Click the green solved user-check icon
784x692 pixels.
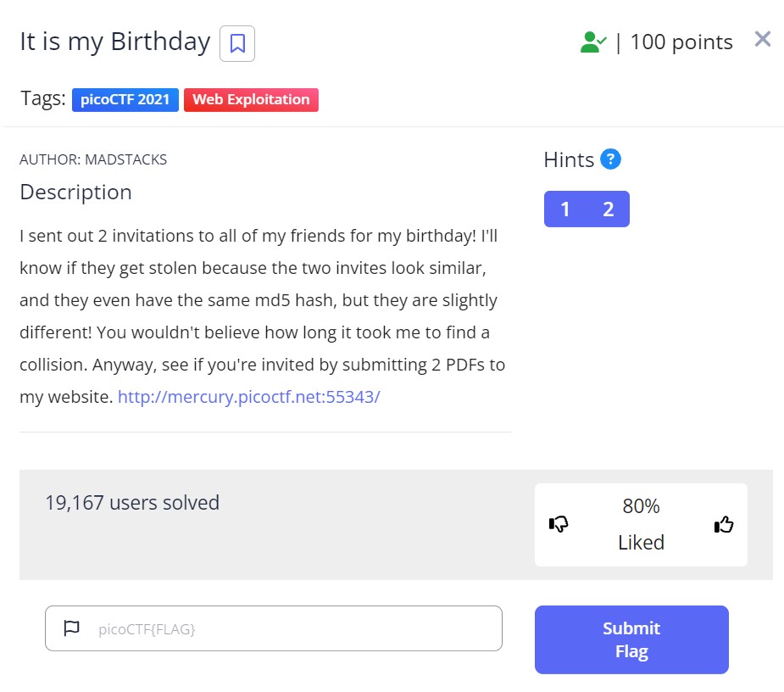[592, 42]
